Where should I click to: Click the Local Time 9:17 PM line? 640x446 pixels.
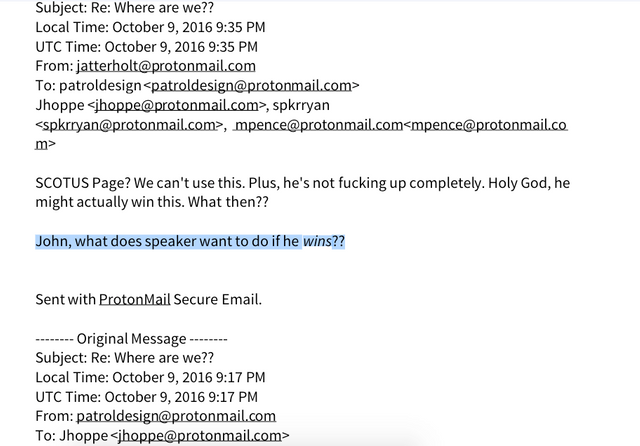pos(150,377)
